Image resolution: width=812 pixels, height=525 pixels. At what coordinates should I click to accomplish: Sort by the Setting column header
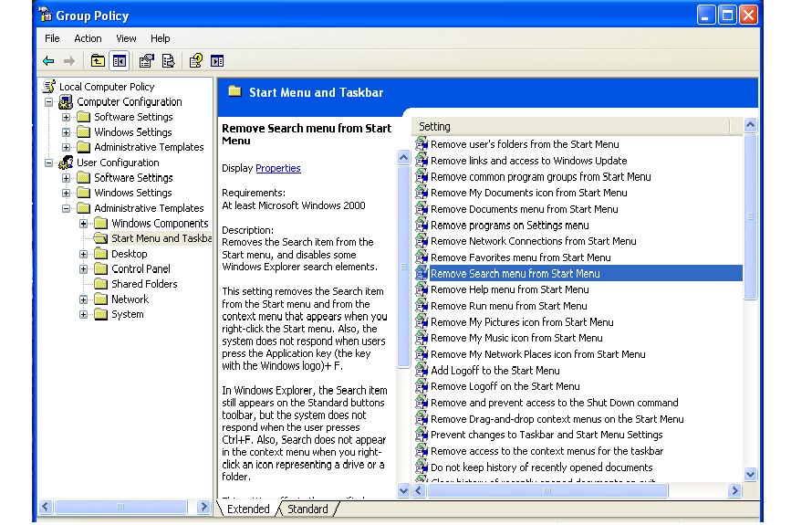click(571, 126)
